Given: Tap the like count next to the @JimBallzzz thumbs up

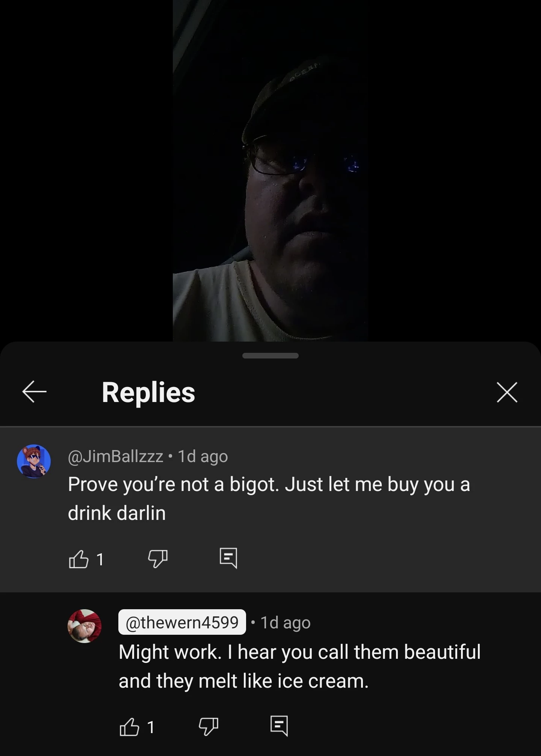Looking at the screenshot, I should 100,560.
